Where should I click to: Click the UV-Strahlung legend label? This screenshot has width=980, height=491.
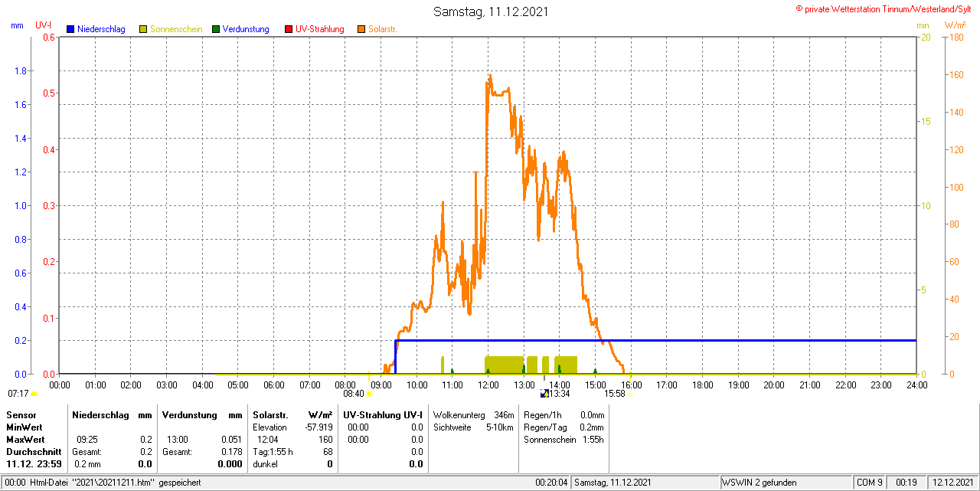pos(319,29)
